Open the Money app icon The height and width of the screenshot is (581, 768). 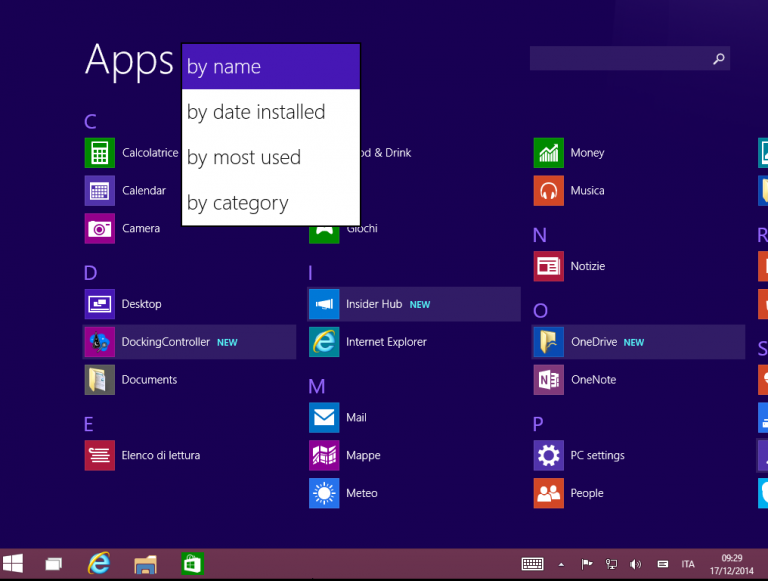549,153
